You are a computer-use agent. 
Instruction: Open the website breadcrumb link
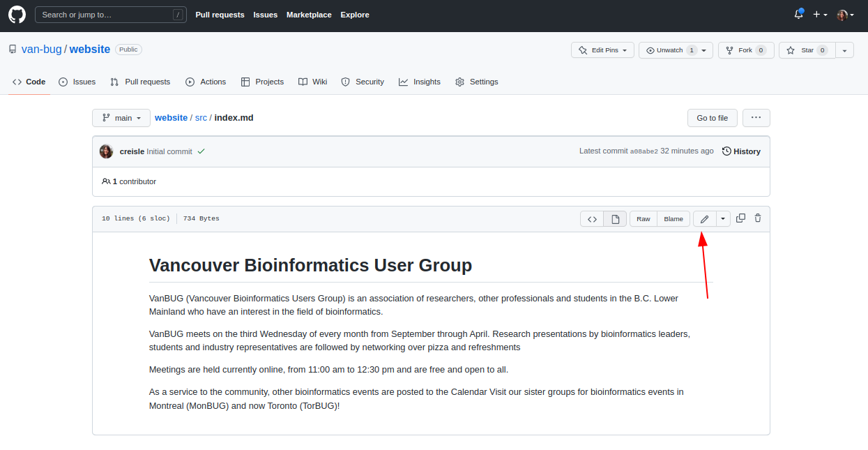[171, 118]
